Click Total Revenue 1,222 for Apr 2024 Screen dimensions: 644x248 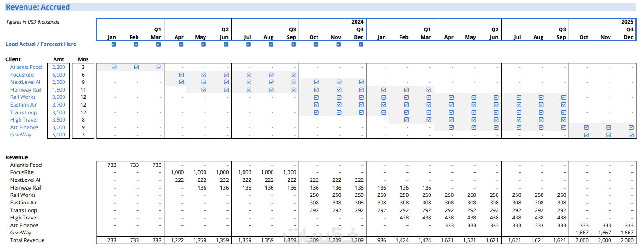[x=177, y=240]
